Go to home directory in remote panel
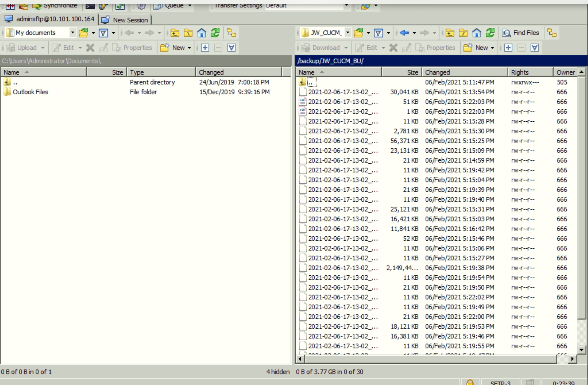 [x=477, y=32]
